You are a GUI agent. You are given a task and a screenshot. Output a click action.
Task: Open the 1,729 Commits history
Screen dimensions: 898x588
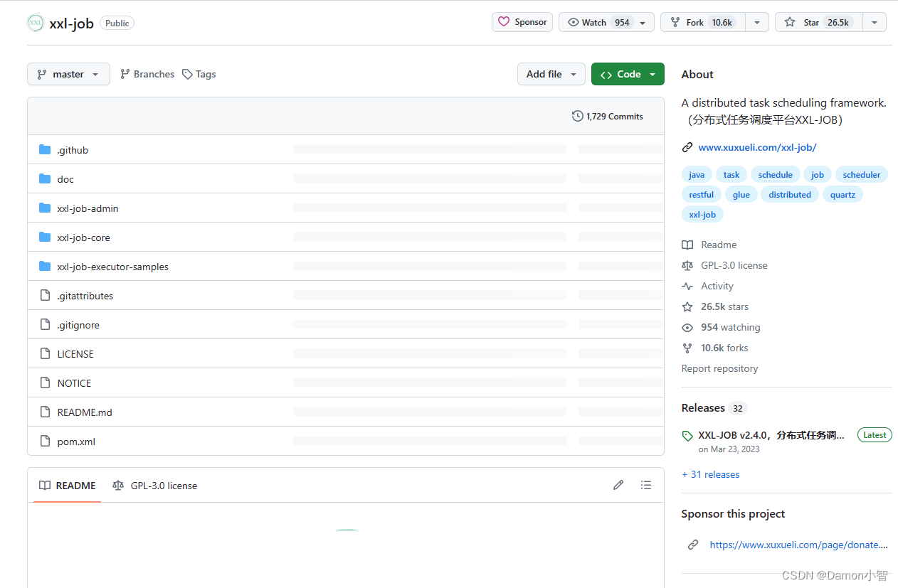tap(608, 116)
